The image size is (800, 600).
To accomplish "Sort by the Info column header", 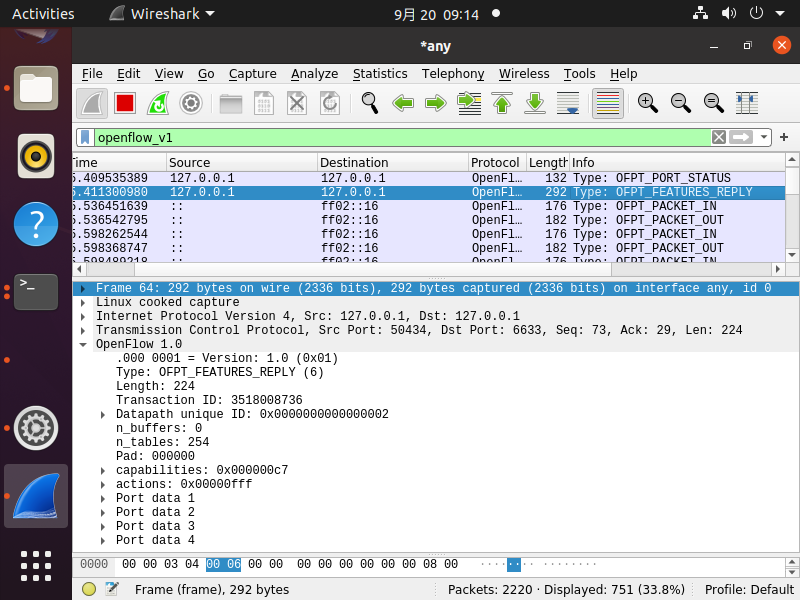I will coord(677,162).
